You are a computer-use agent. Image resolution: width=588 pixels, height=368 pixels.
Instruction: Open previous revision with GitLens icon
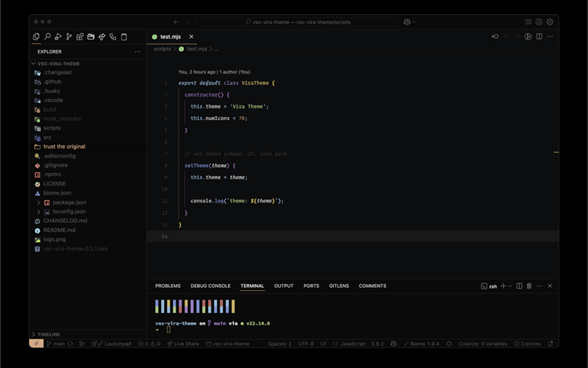point(495,37)
